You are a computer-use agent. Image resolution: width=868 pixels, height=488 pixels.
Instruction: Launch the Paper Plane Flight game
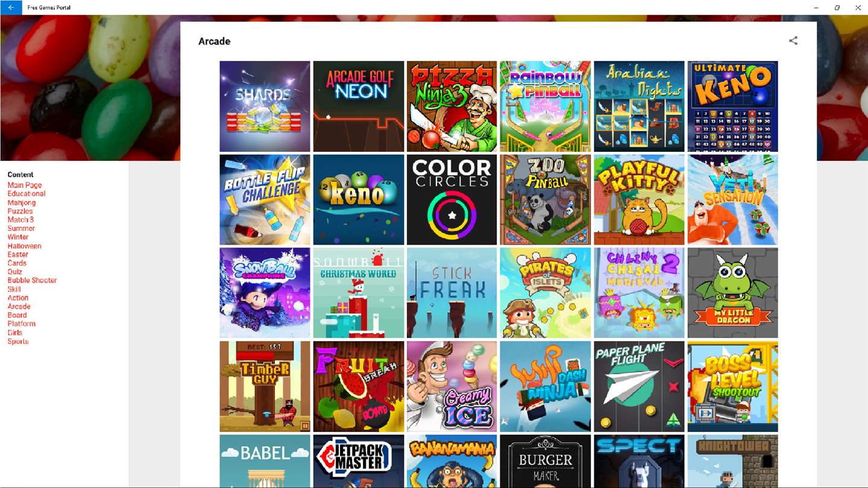tap(639, 386)
